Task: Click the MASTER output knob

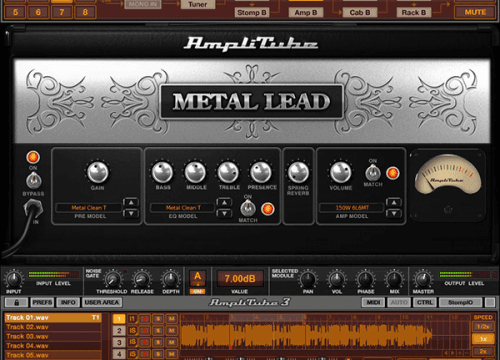Action: pos(423,279)
